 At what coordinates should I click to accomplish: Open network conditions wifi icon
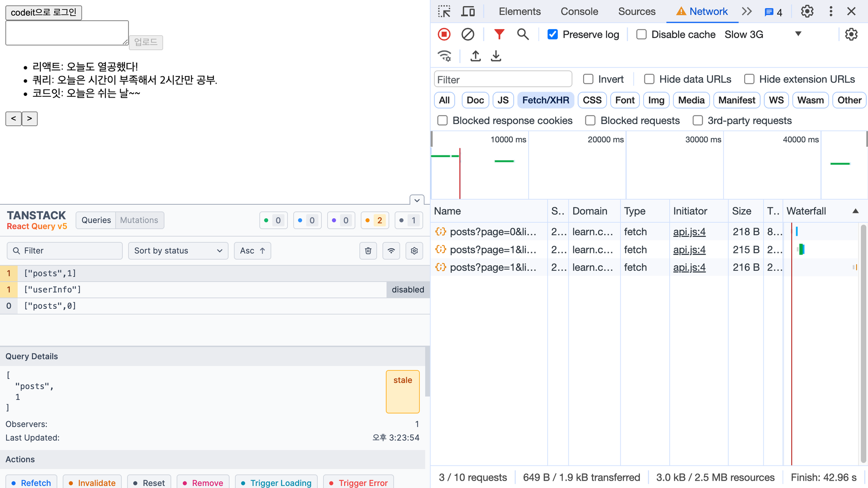444,56
